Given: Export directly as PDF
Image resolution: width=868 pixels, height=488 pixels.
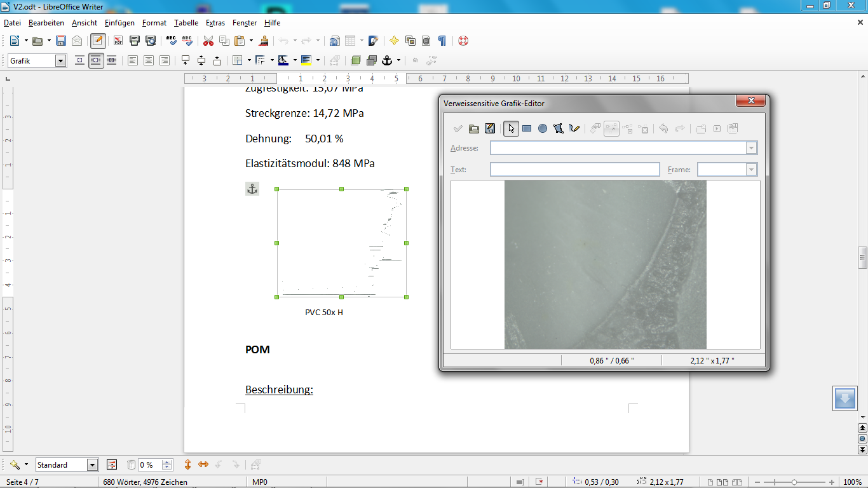Looking at the screenshot, I should pos(118,41).
